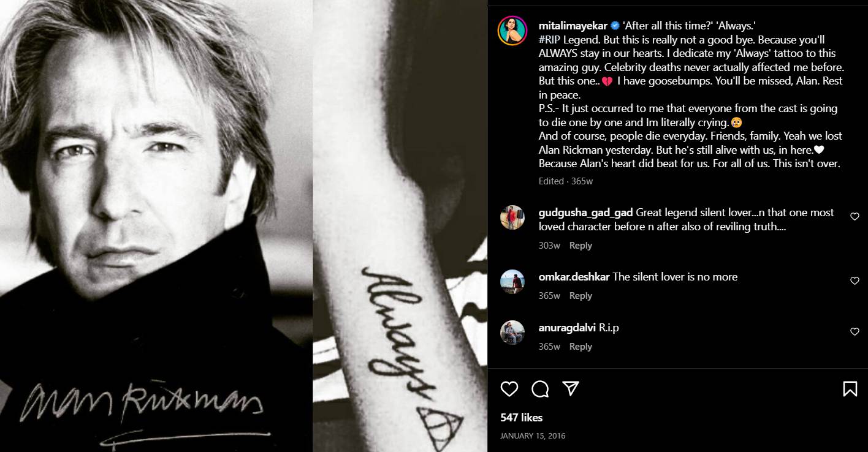Open mitalimayekar's profile picture
Viewport: 868px width, 452px height.
pos(512,31)
